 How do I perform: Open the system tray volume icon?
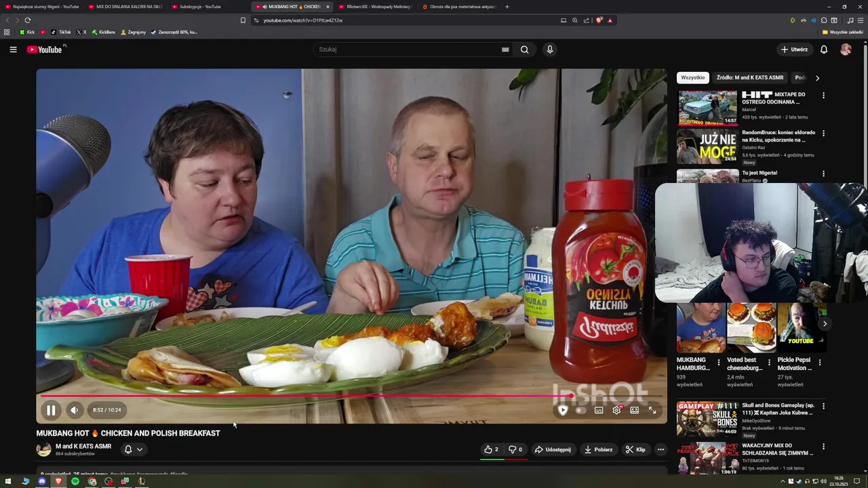tap(823, 481)
